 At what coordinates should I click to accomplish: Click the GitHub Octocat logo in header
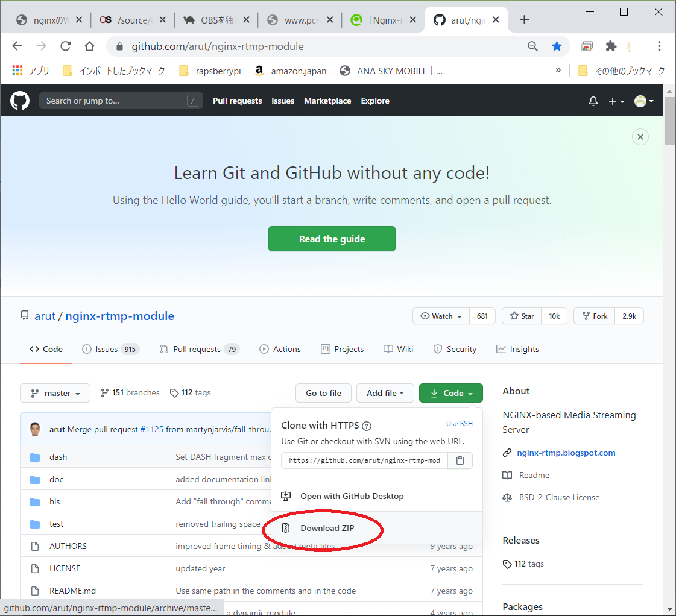tap(20, 101)
